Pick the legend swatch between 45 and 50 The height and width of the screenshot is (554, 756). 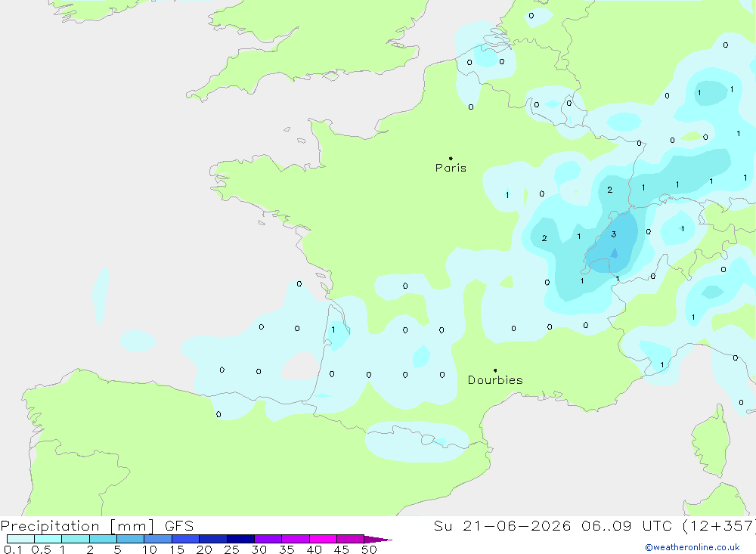point(351,539)
